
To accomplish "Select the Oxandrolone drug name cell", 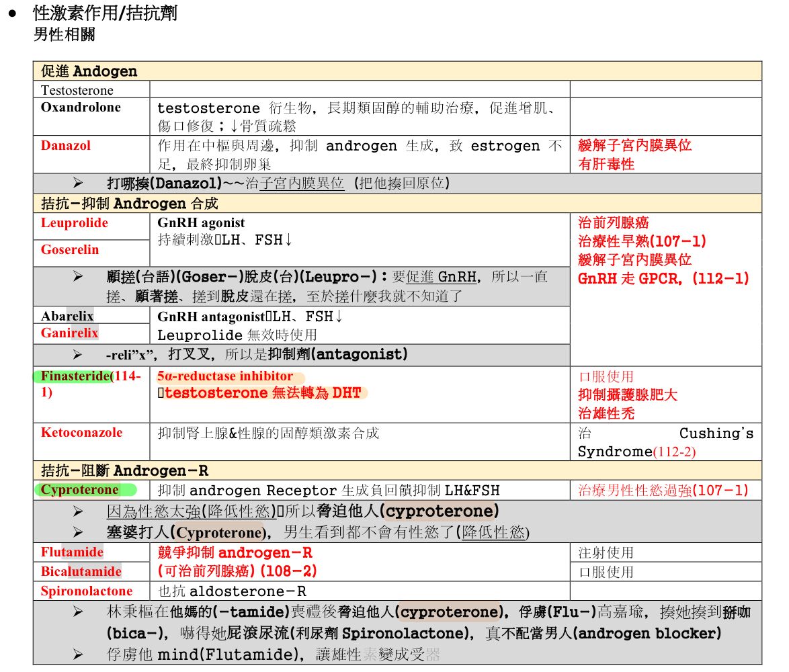I will (x=81, y=108).
